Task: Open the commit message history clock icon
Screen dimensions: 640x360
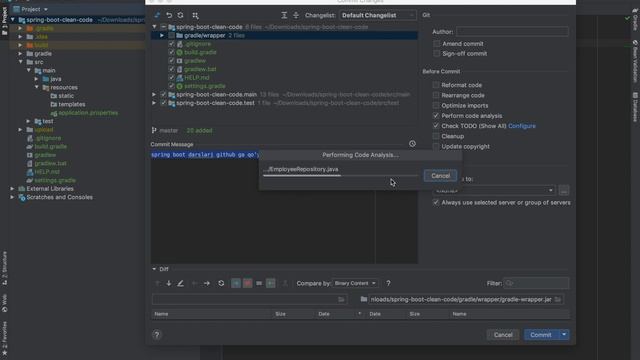Action: coord(412,144)
